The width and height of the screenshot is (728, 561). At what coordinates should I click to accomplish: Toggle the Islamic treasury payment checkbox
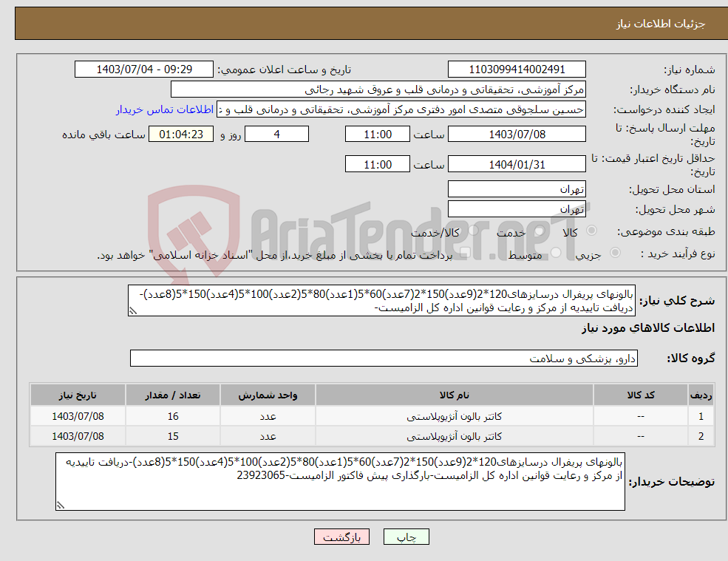[x=465, y=253]
